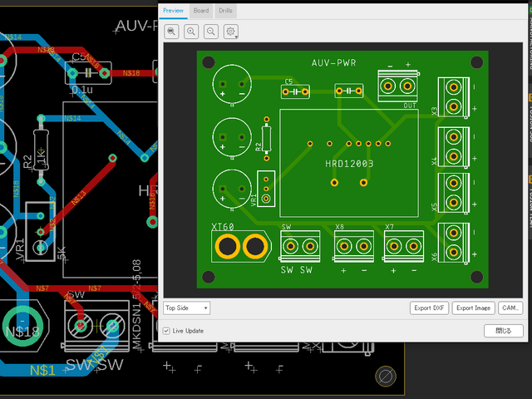Click the zoom in magnifier icon
The width and height of the screenshot is (532, 399).
click(191, 32)
